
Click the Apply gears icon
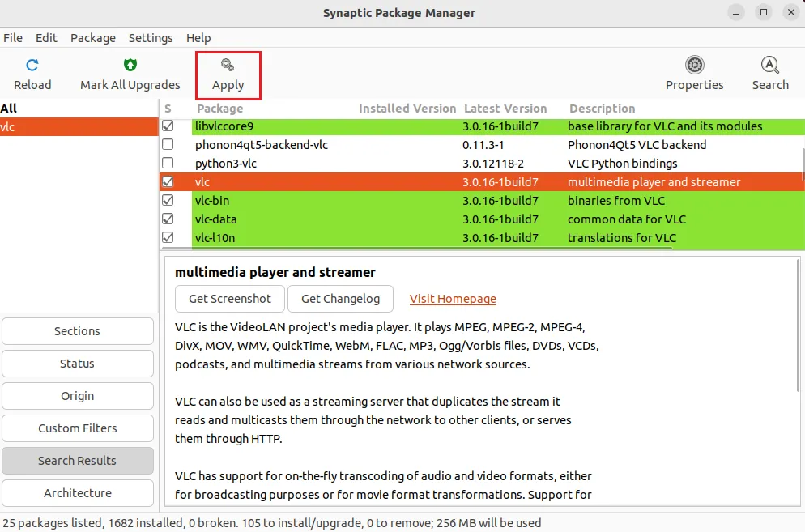228,66
